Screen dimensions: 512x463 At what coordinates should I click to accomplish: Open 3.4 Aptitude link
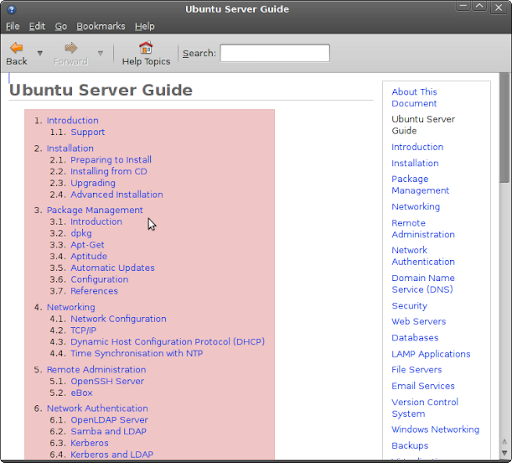(x=89, y=256)
